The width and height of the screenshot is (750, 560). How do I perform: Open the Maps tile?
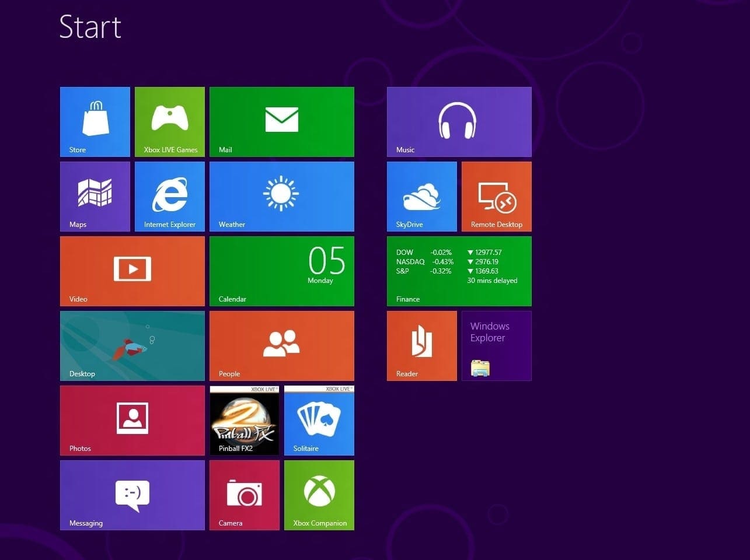pos(95,196)
